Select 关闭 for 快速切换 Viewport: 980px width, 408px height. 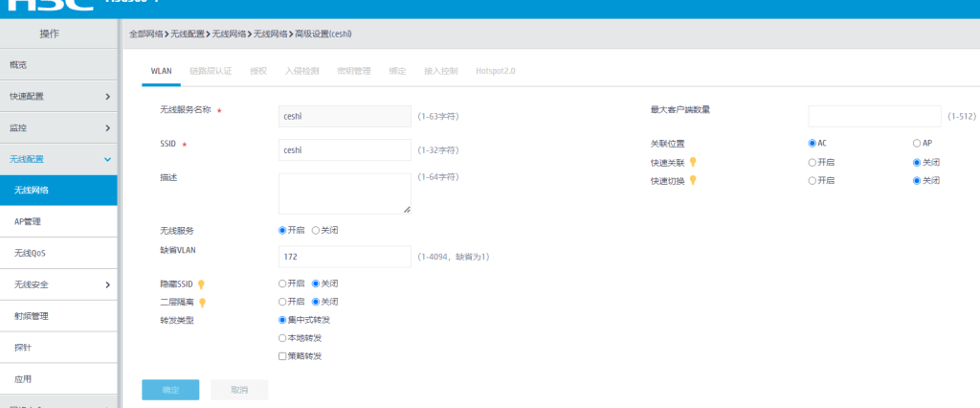(x=917, y=181)
